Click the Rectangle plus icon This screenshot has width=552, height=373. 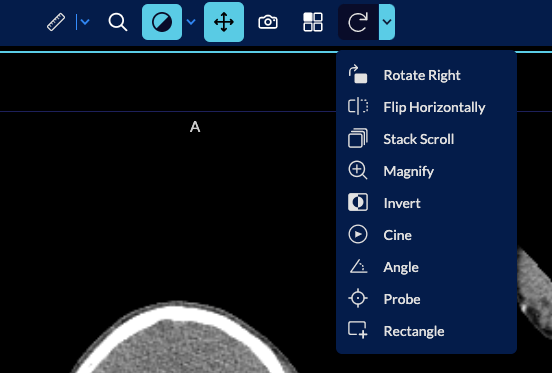tap(358, 330)
